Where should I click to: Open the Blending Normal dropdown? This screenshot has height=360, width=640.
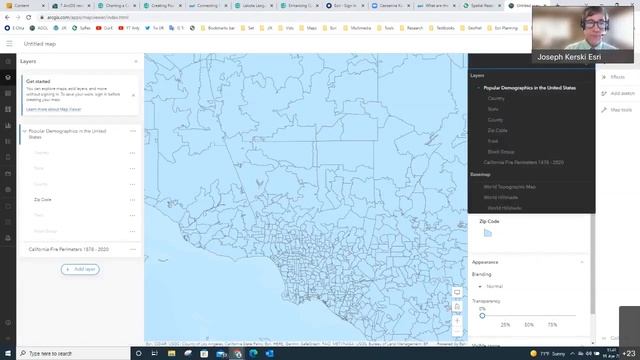491,287
